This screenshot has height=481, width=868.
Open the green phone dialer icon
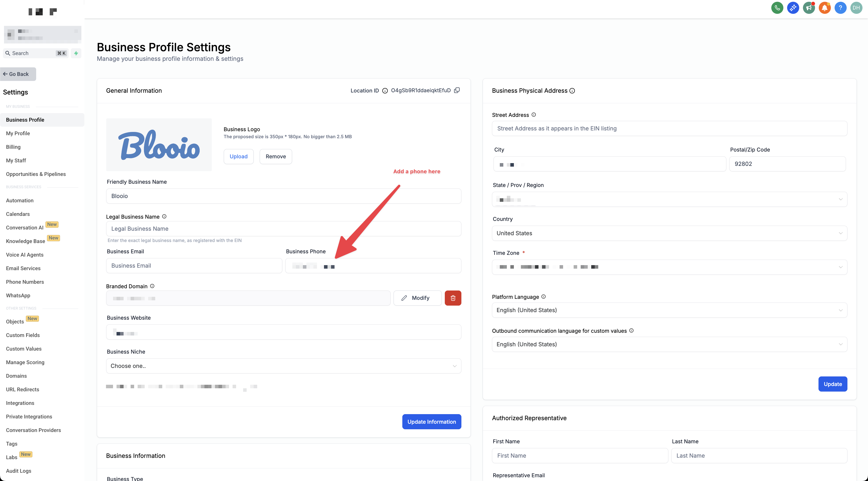pos(777,8)
